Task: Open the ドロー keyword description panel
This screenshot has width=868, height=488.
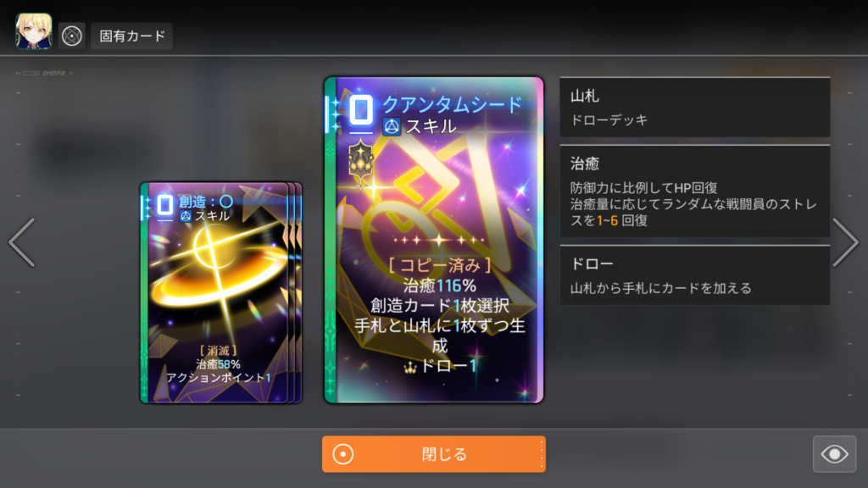Action: pos(695,275)
